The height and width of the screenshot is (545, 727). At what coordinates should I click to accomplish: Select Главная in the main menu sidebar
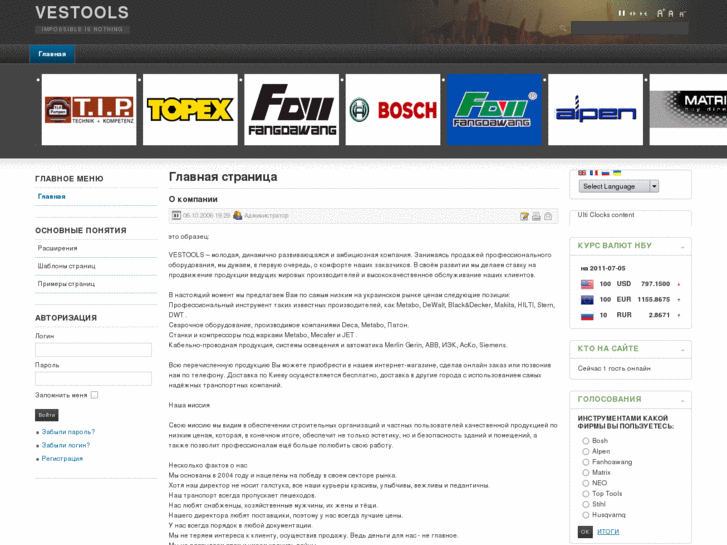[51, 197]
